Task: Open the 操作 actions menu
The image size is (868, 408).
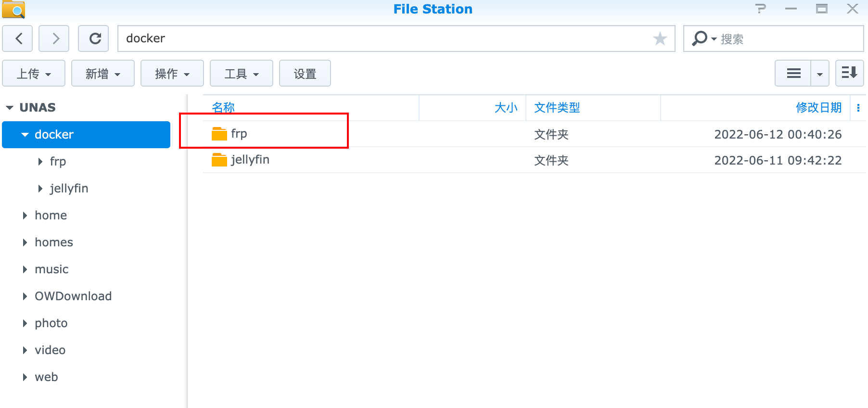Action: [x=172, y=73]
